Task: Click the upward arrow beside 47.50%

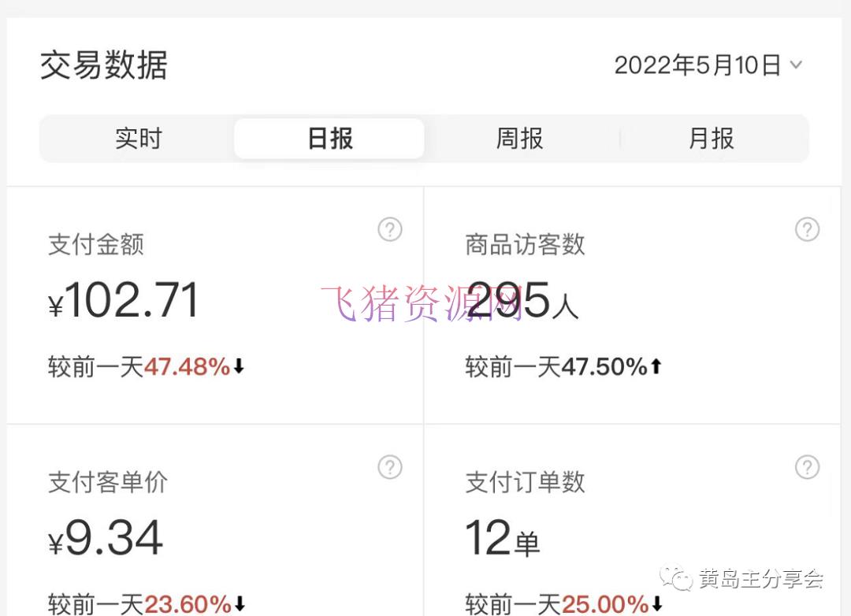Action: pyautogui.click(x=656, y=366)
